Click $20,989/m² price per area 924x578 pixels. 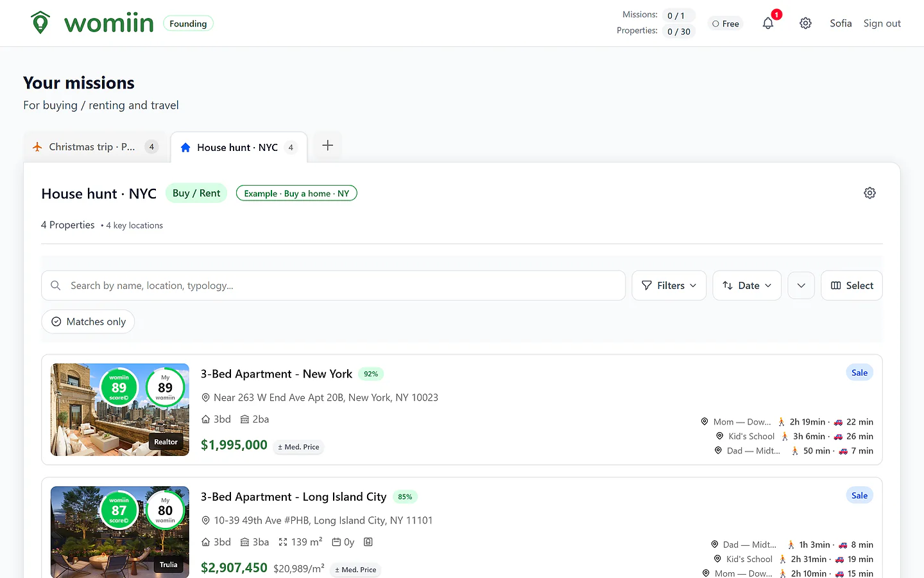[298, 568]
